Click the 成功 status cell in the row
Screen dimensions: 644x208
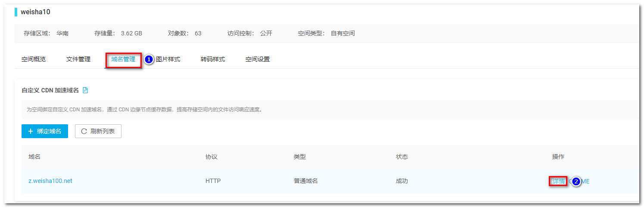click(402, 181)
